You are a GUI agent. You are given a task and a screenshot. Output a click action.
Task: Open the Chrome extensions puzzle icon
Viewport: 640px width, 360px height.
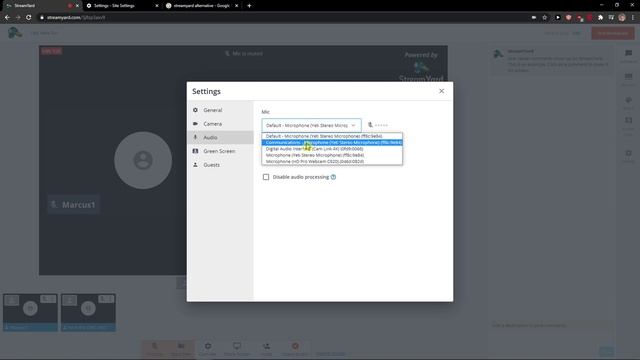(600, 18)
